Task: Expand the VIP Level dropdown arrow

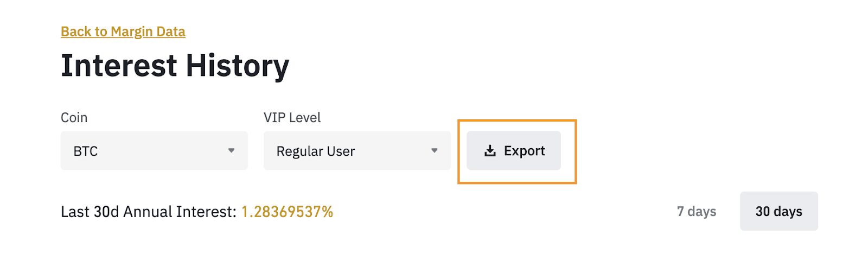Action: [435, 150]
